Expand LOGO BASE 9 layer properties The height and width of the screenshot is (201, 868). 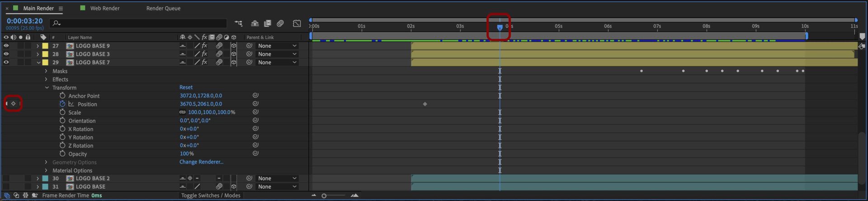coord(38,46)
